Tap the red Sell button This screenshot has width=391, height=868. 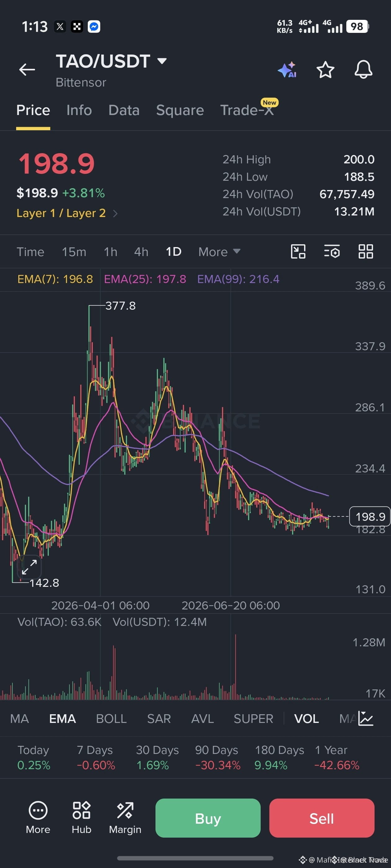321,818
